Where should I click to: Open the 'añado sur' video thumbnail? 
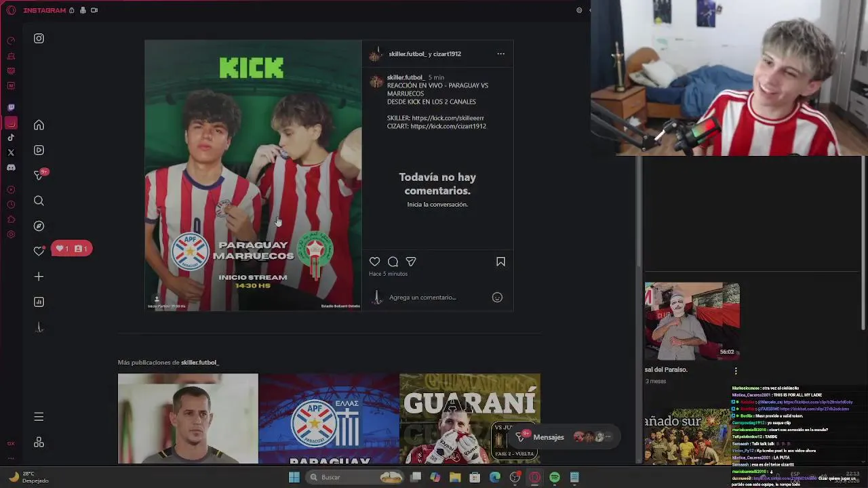pos(688,436)
